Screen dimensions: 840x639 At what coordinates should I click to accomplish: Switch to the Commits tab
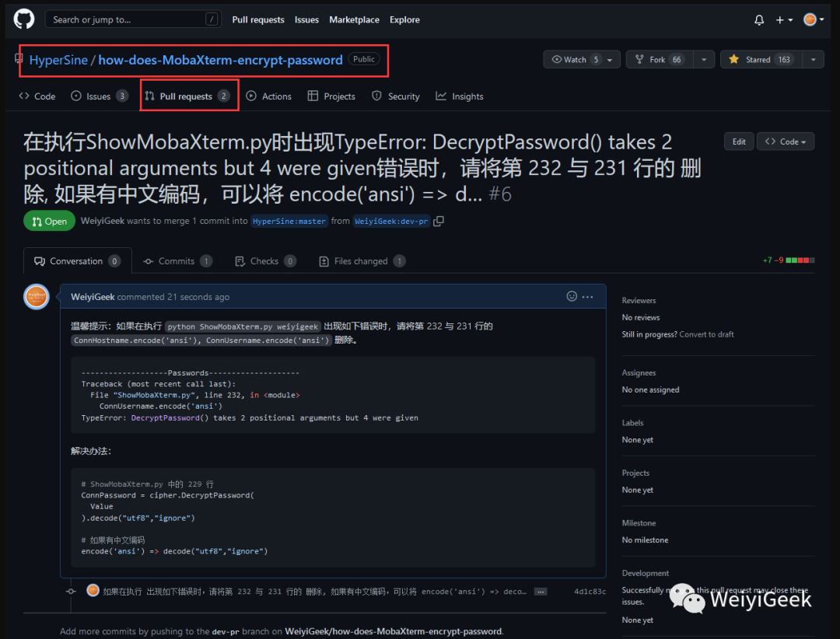pyautogui.click(x=177, y=261)
